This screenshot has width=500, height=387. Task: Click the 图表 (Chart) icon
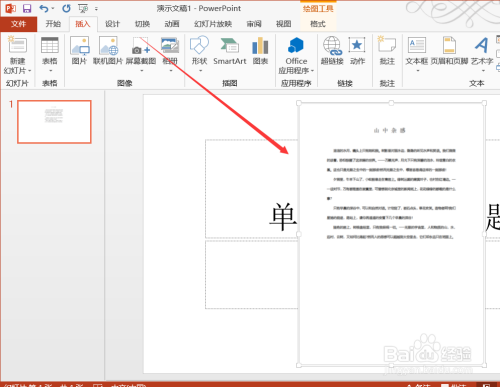tap(260, 46)
